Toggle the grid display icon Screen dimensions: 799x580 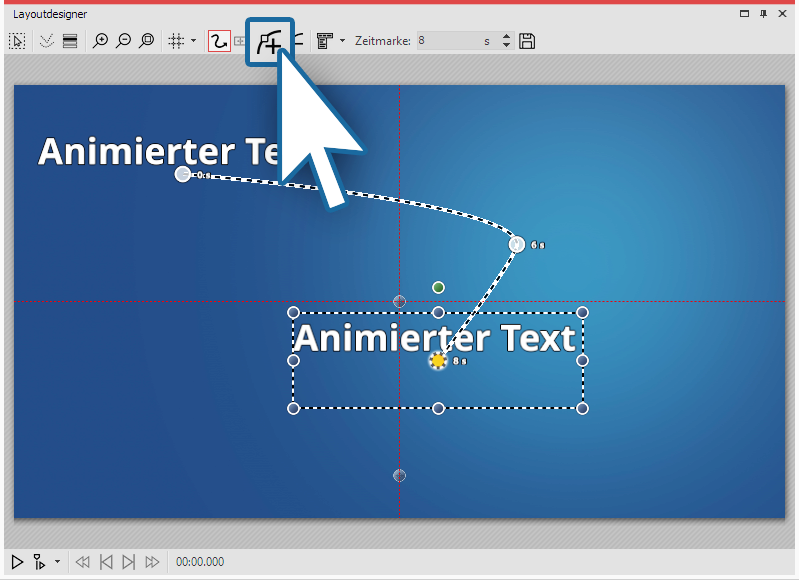(176, 41)
